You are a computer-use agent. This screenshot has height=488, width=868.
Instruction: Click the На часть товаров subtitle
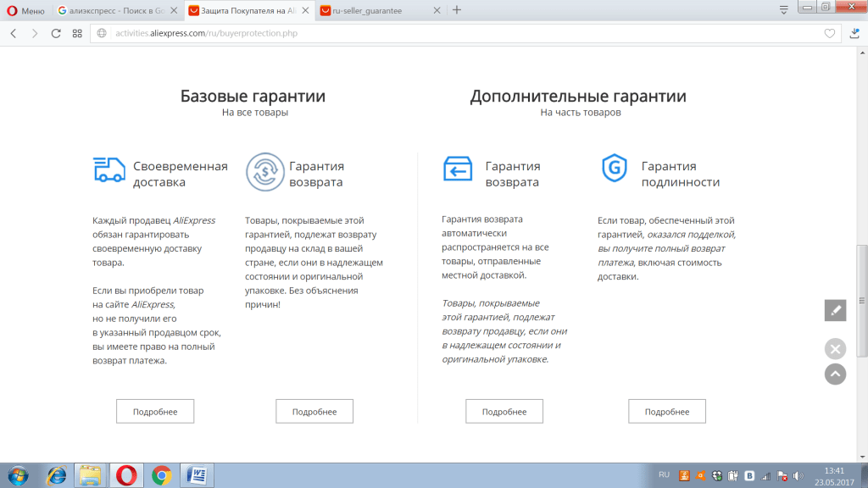[580, 113]
